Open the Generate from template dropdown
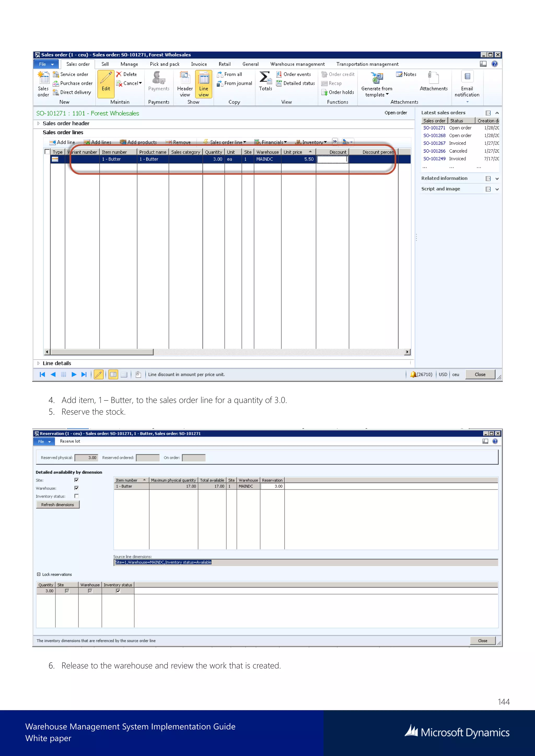The image size is (535, 756). (x=377, y=84)
